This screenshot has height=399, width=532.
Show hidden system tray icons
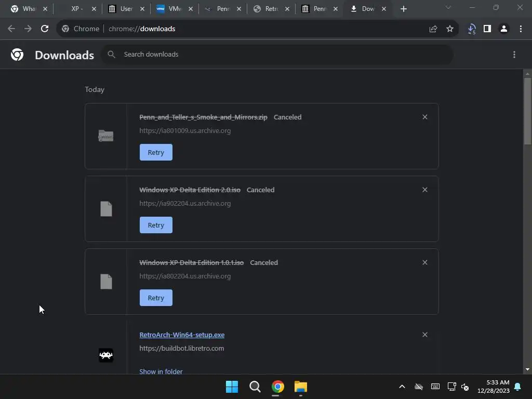pos(402,387)
